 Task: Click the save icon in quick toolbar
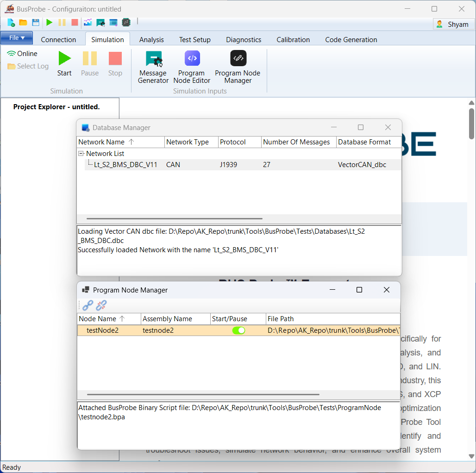[36, 22]
